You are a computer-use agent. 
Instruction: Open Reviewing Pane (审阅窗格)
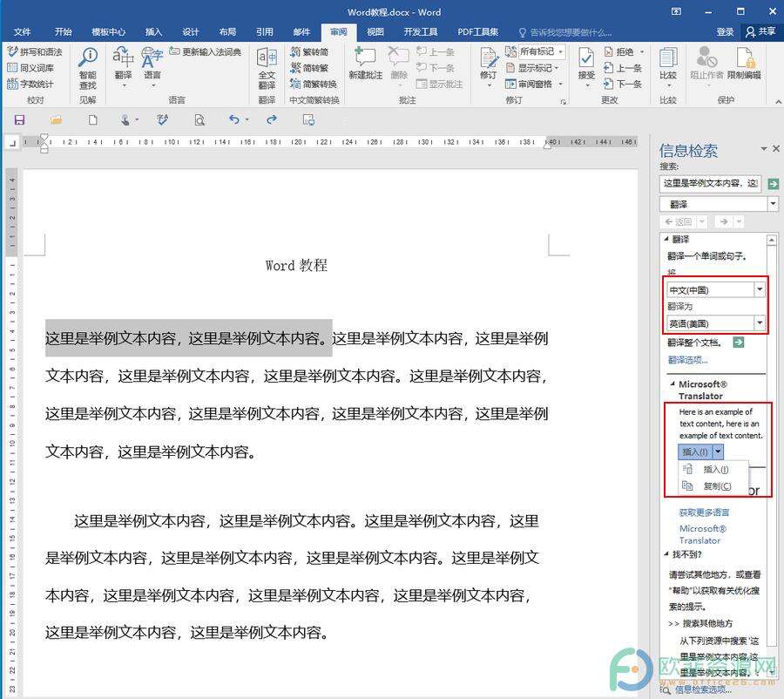533,84
